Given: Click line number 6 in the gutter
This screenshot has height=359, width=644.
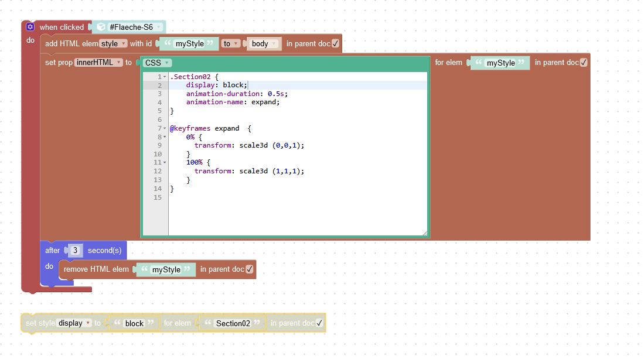Looking at the screenshot, I should click(159, 119).
